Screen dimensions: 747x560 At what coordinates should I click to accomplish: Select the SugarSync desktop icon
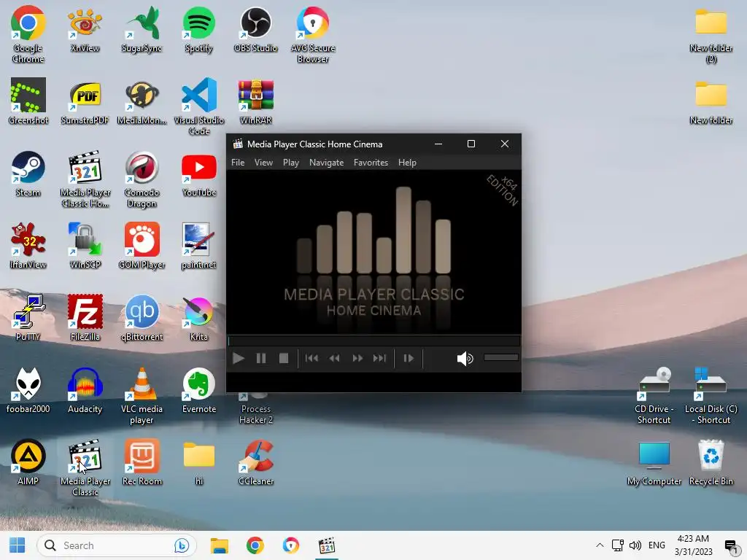142,29
